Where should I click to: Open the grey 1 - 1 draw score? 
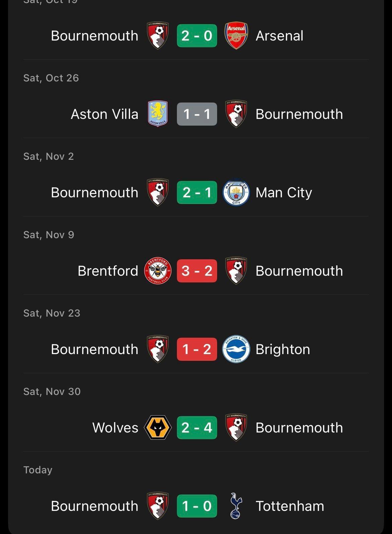click(197, 114)
